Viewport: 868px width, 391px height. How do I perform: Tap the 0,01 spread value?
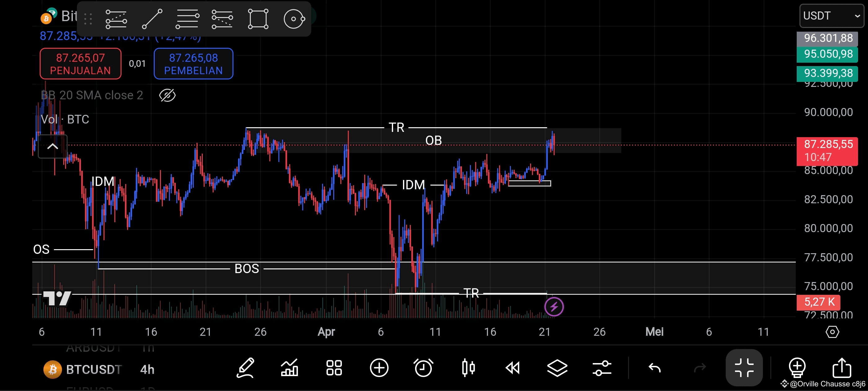point(137,64)
